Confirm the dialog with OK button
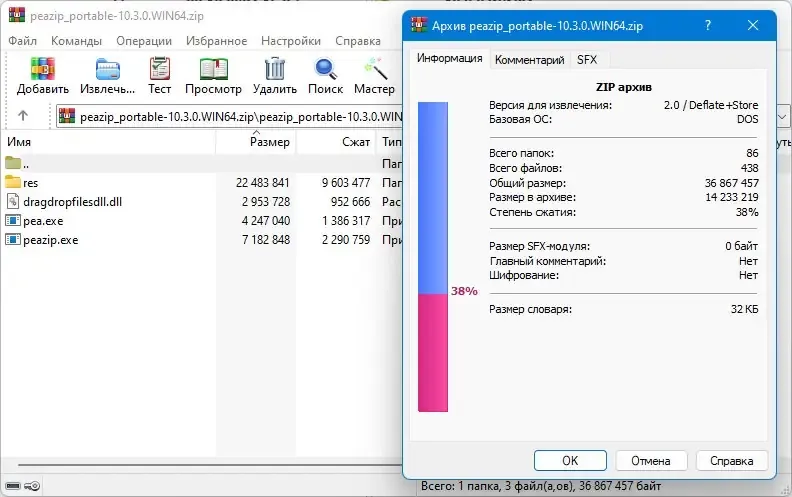The image size is (792, 497). pos(570,461)
